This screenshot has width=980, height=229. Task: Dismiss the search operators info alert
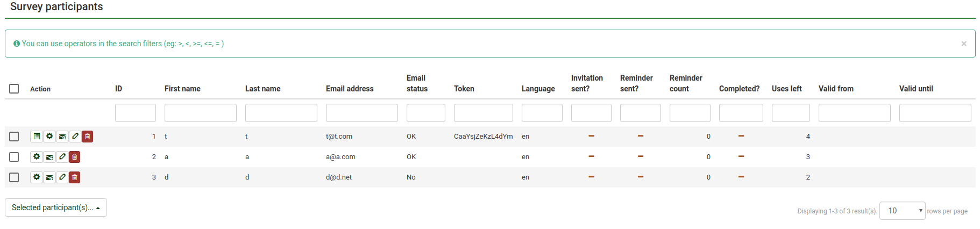click(x=963, y=44)
